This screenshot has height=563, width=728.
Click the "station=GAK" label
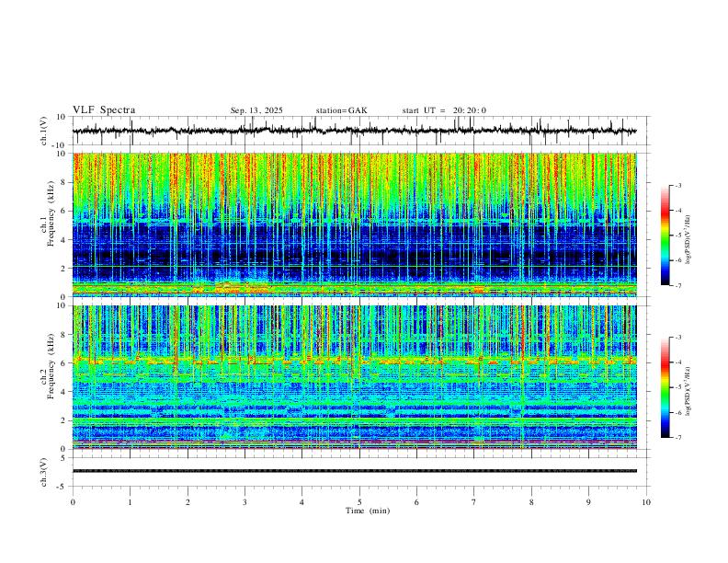point(341,110)
